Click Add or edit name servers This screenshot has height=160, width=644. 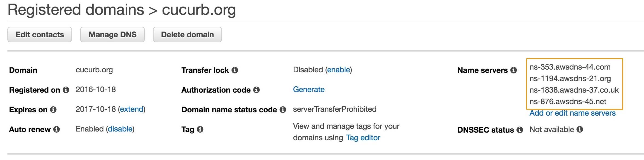[572, 113]
